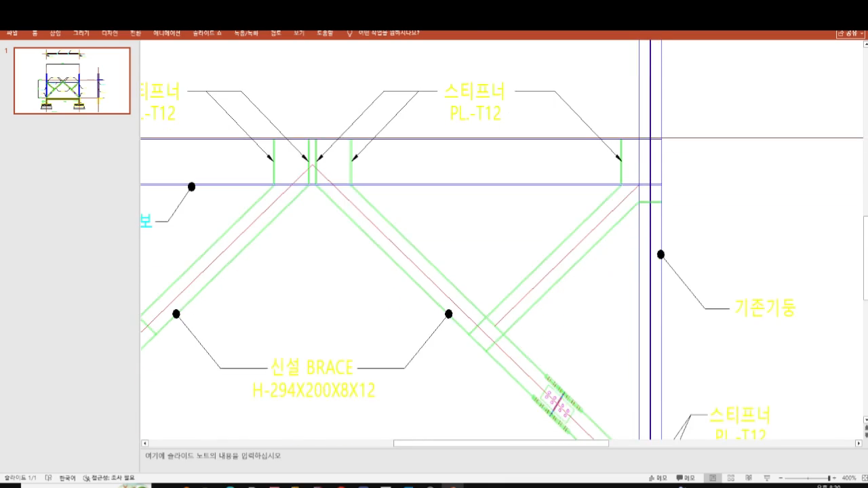Screen dimensions: 868x488
Task: Switch to Reading view icon
Action: (749, 479)
